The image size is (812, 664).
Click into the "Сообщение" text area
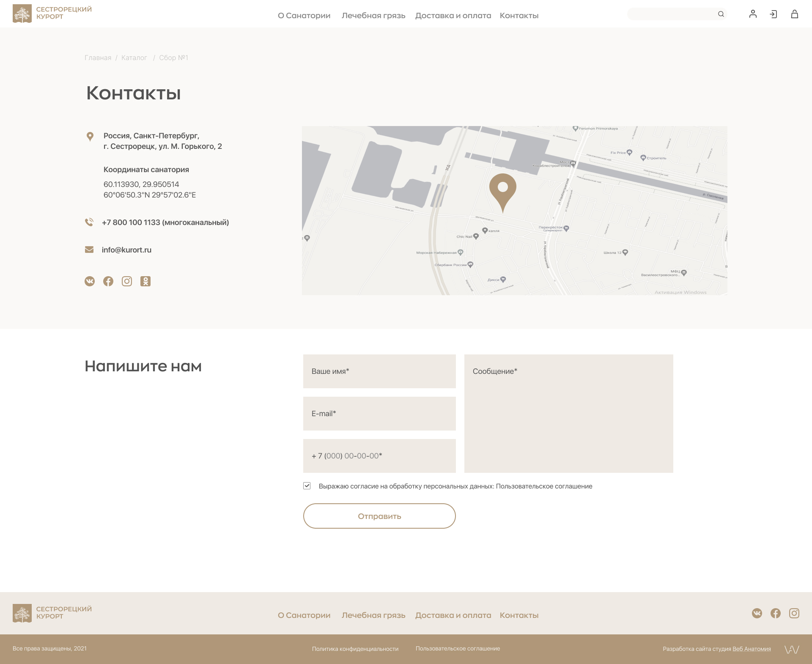pyautogui.click(x=568, y=414)
